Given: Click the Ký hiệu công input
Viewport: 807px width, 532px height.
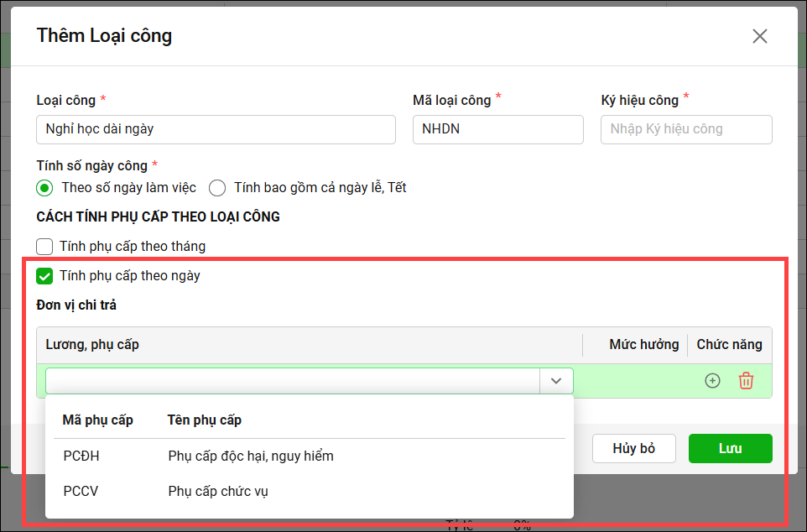Looking at the screenshot, I should (x=686, y=129).
